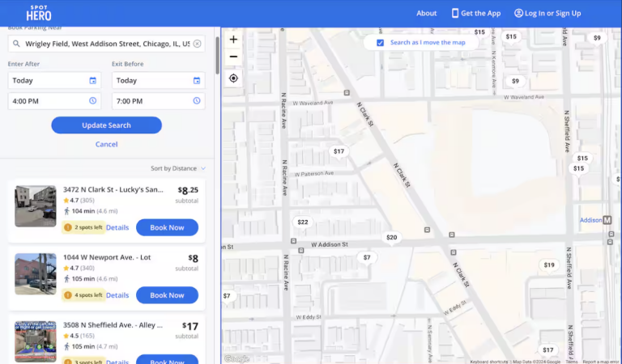Screen dimensions: 622x364
Task: Select the $17 pin near W Patterson Ave
Action: (x=339, y=152)
